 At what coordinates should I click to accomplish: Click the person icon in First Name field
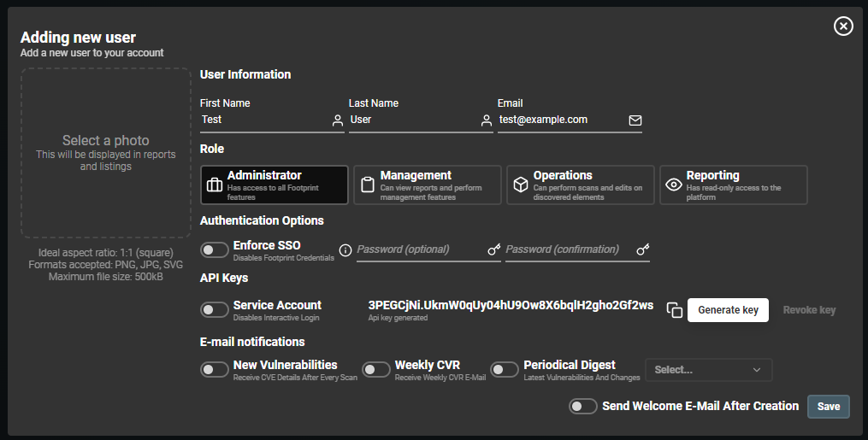pos(338,120)
